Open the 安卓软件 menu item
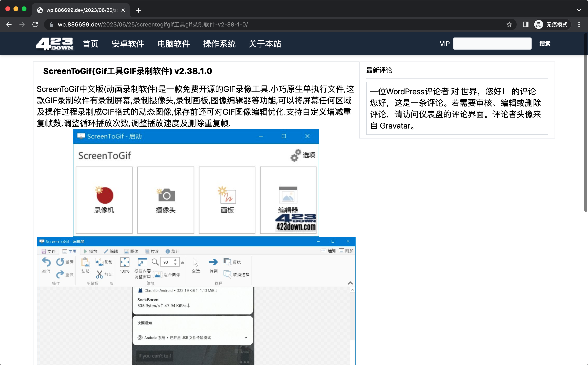Screen dimensions: 588x365 [x=128, y=44]
